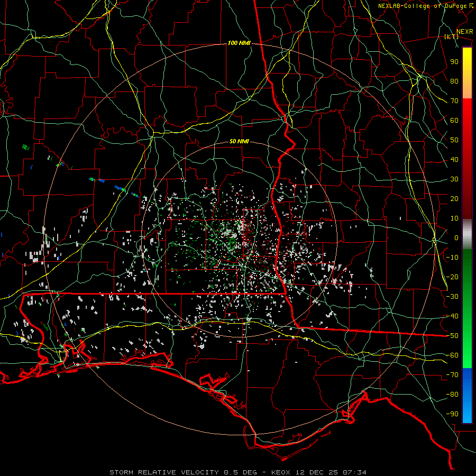Click the -30 value on velocity scale
The image size is (476, 476).
452,297
